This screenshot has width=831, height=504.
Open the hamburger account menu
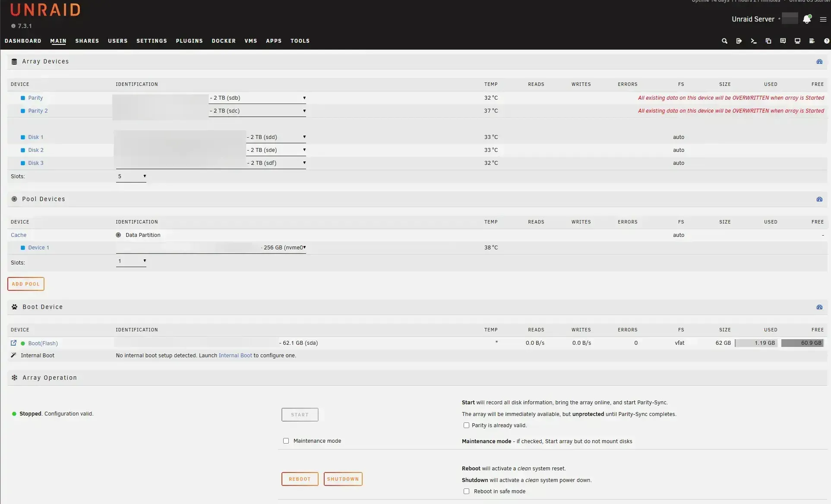click(823, 19)
